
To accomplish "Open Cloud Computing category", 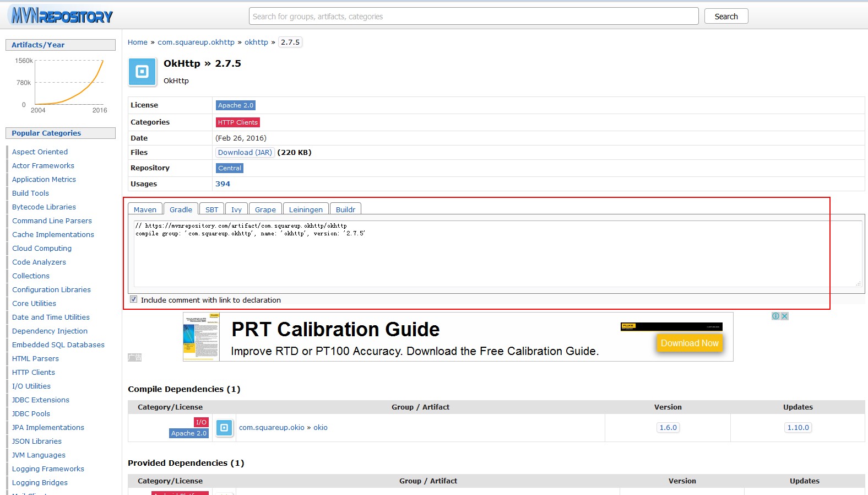I will click(x=42, y=249).
